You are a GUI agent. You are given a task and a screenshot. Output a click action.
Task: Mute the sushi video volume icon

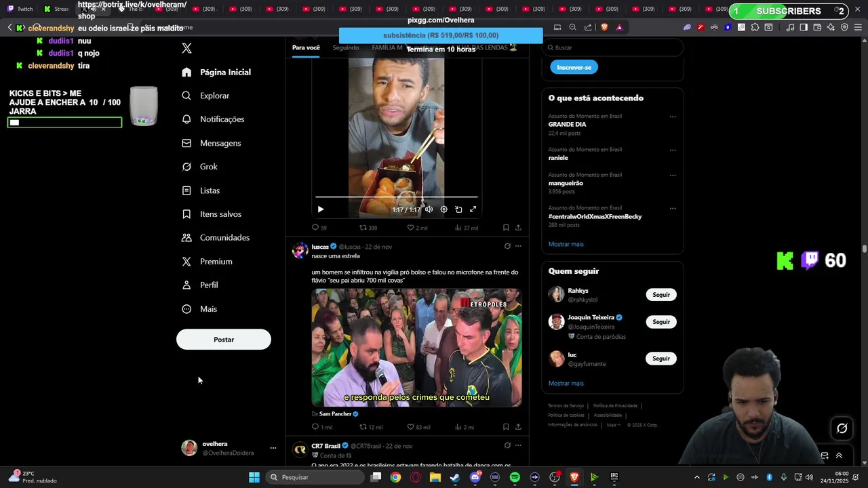click(x=429, y=209)
